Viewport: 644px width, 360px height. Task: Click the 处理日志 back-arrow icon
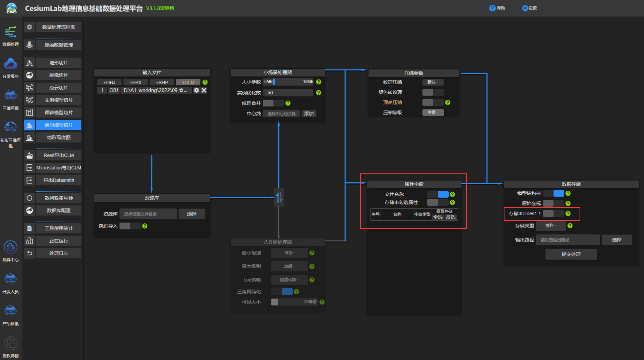(x=29, y=253)
